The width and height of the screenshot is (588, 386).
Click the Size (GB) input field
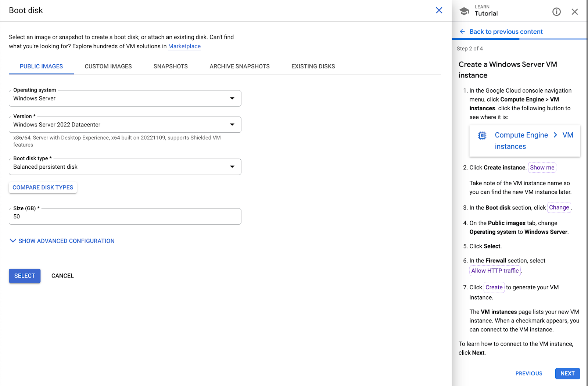point(125,217)
